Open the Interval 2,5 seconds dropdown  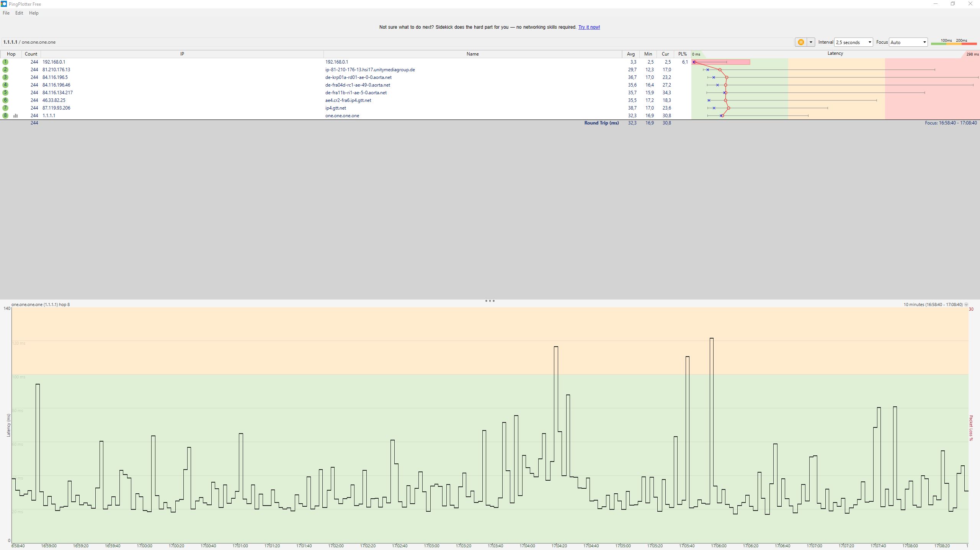[x=853, y=42]
